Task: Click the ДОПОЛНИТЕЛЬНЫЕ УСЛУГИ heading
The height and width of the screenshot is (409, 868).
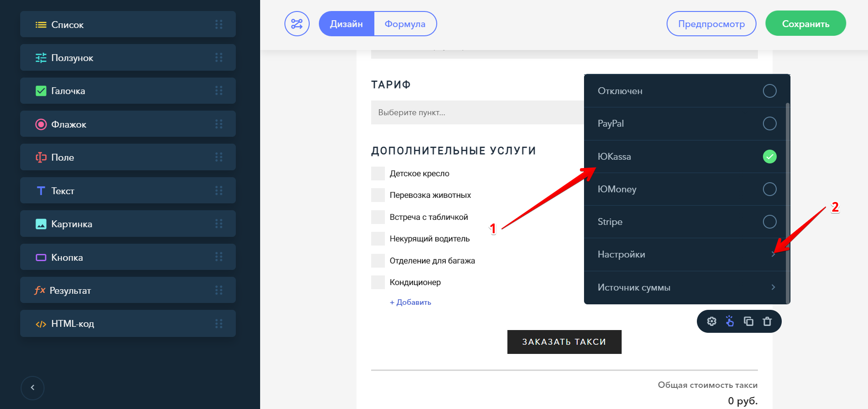Action: [453, 151]
